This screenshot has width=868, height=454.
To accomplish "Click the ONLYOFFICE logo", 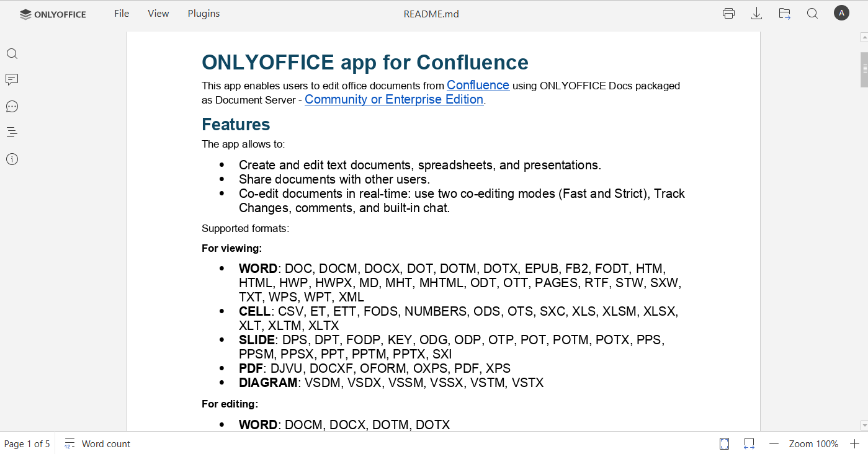I will [x=53, y=14].
